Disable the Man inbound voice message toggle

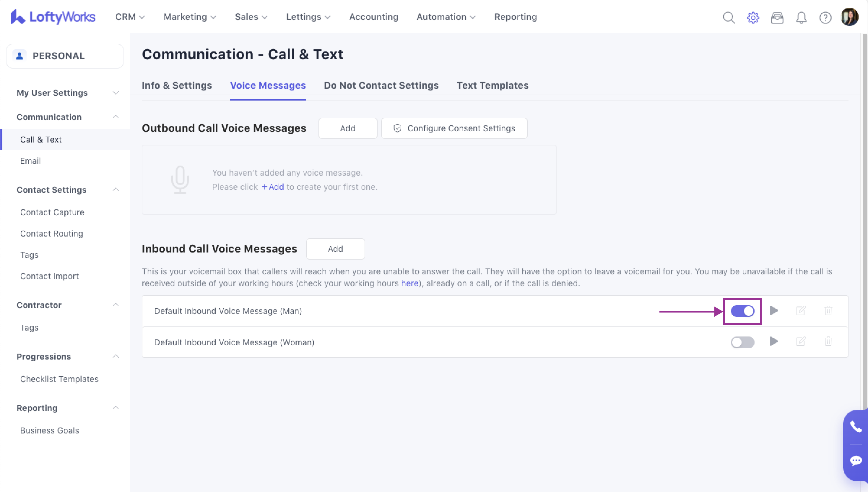[x=742, y=311]
